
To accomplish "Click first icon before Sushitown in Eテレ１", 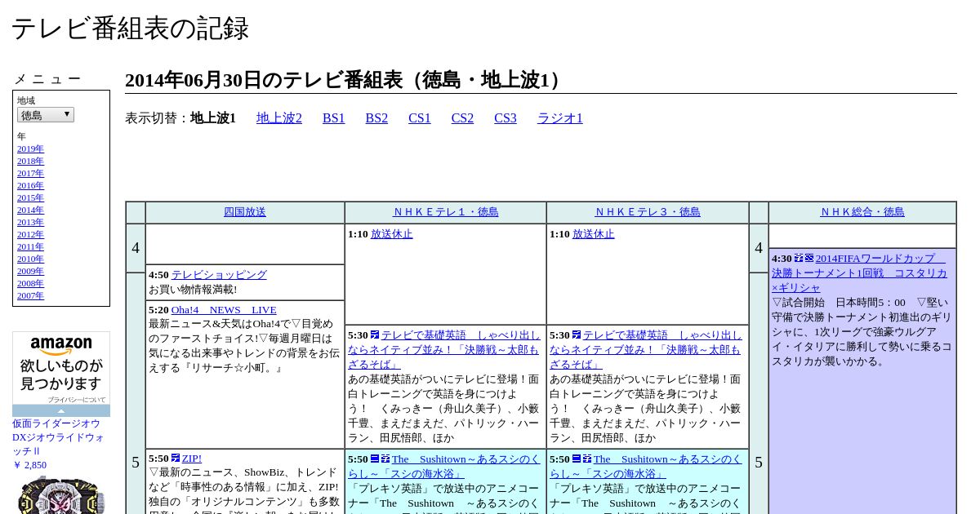I will pos(375,459).
